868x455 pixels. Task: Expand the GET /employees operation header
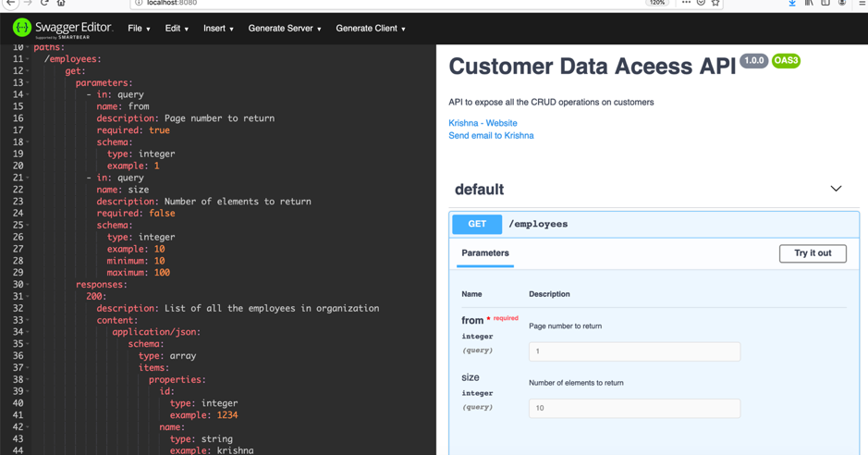click(x=647, y=224)
